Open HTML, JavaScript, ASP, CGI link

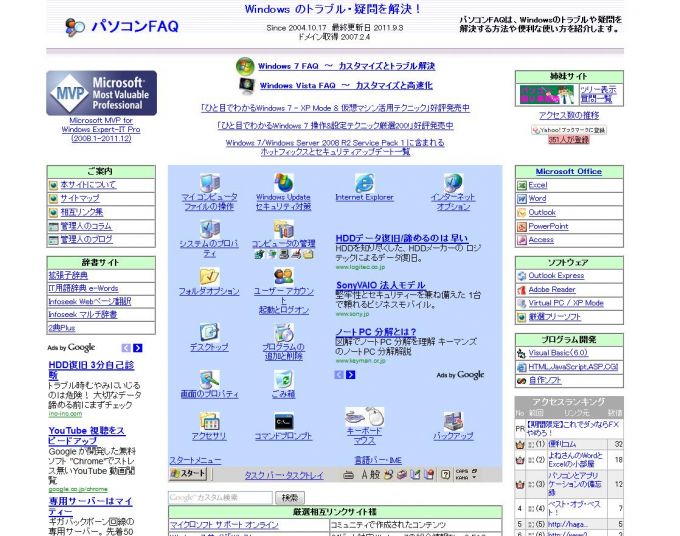pos(573,367)
